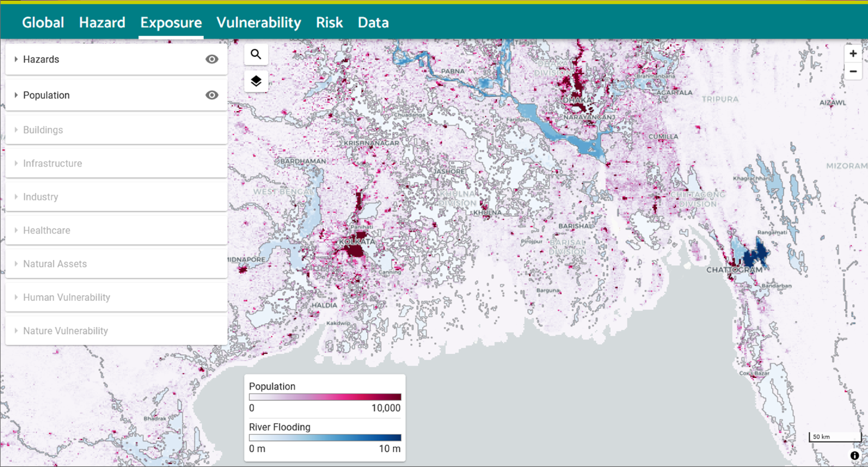
Task: Open the Global view tab
Action: click(x=43, y=23)
